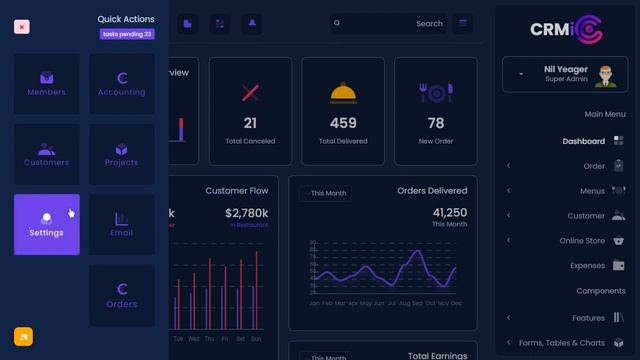Click the CRMi logo
The image size is (640, 360).
tap(567, 29)
